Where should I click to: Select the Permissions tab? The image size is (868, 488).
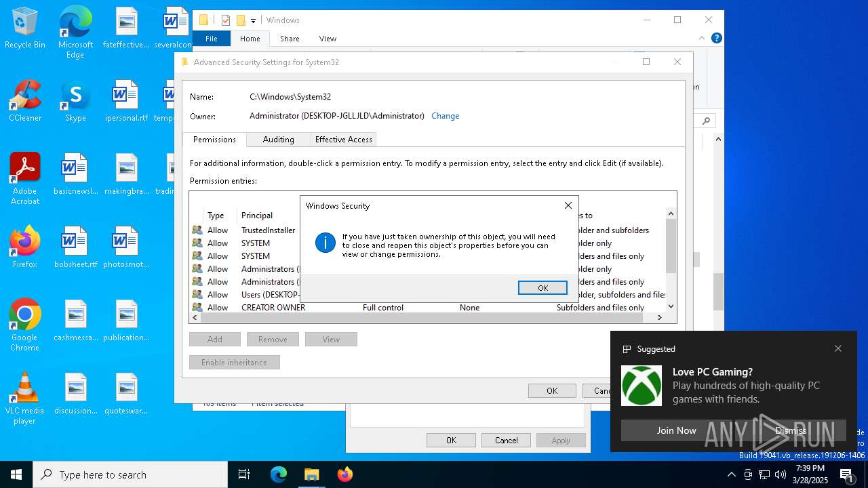click(x=214, y=139)
